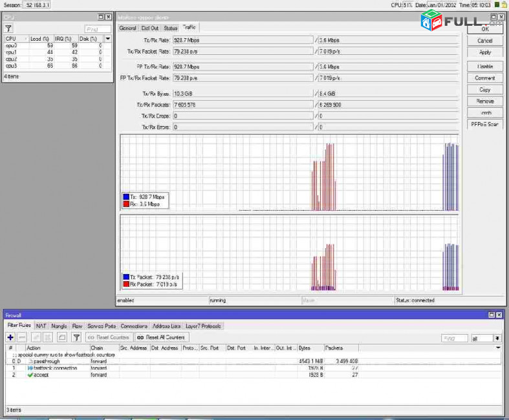Click the Cancel button
This screenshot has width=509, height=420.
pyautogui.click(x=485, y=41)
